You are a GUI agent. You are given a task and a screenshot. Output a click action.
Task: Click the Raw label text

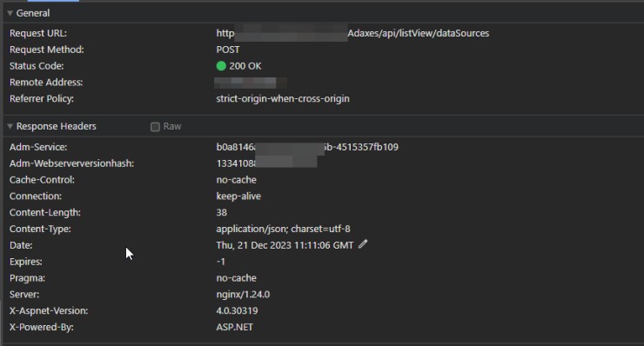(172, 126)
